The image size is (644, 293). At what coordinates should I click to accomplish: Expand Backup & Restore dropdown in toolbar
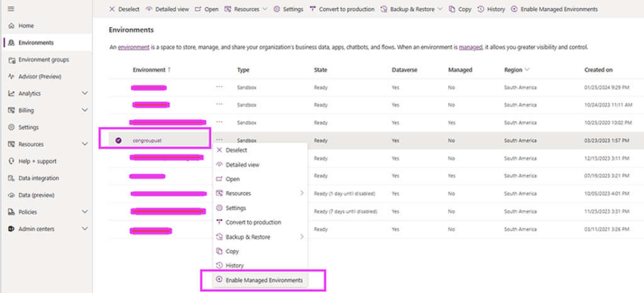click(438, 9)
